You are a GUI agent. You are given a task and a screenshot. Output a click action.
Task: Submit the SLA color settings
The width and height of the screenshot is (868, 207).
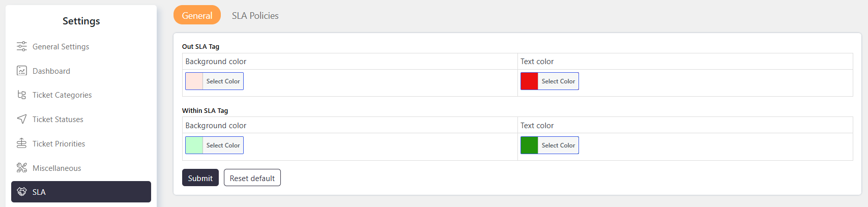[200, 178]
